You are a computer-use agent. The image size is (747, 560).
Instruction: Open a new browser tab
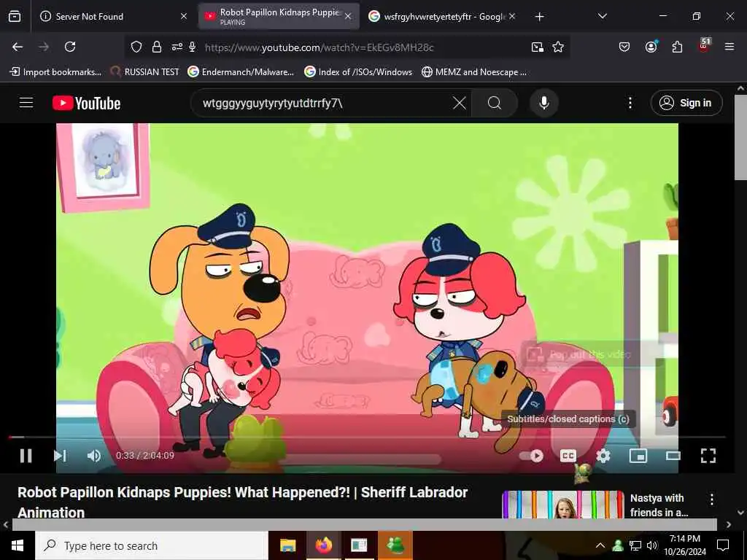coord(539,17)
